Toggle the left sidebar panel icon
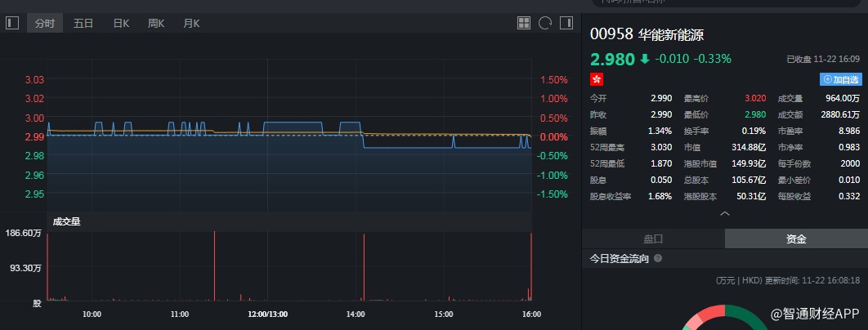 11,23
